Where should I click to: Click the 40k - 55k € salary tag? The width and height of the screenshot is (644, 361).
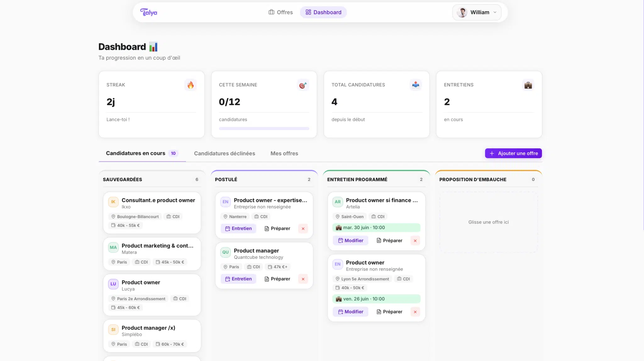(x=125, y=225)
